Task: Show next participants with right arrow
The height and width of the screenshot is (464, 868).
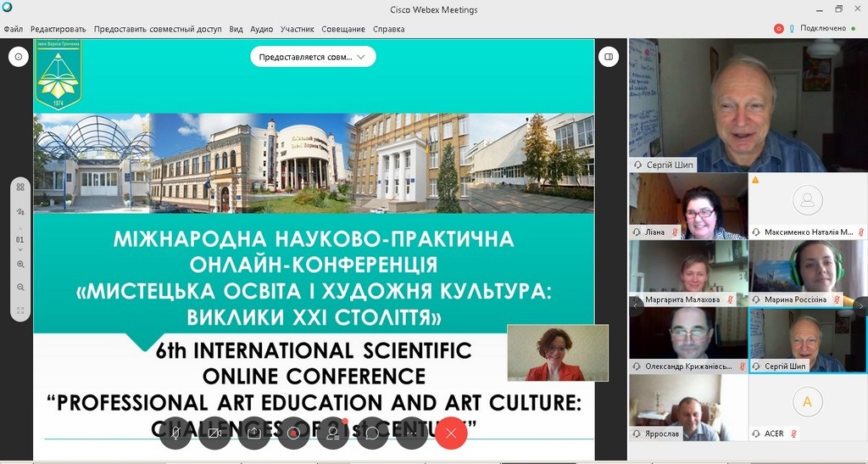Action: [861, 305]
